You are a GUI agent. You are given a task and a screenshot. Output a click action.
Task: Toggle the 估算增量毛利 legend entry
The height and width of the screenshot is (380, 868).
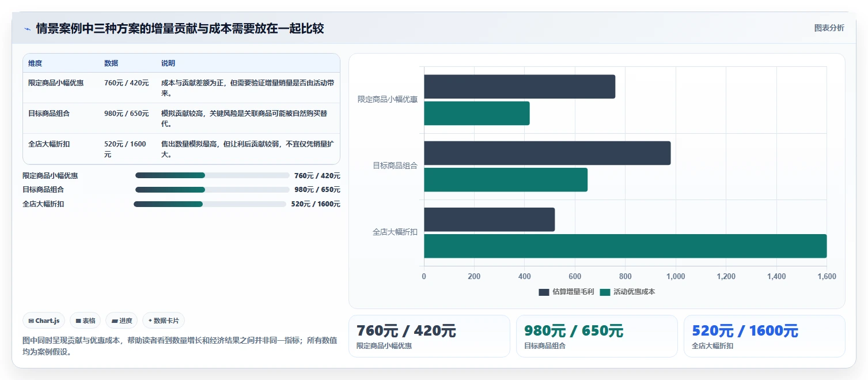pos(566,292)
